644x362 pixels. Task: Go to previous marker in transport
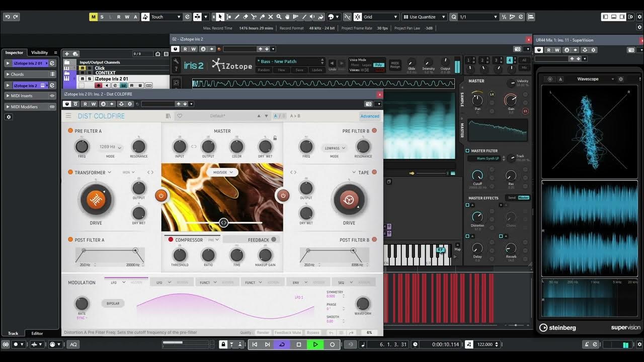pyautogui.click(x=255, y=344)
